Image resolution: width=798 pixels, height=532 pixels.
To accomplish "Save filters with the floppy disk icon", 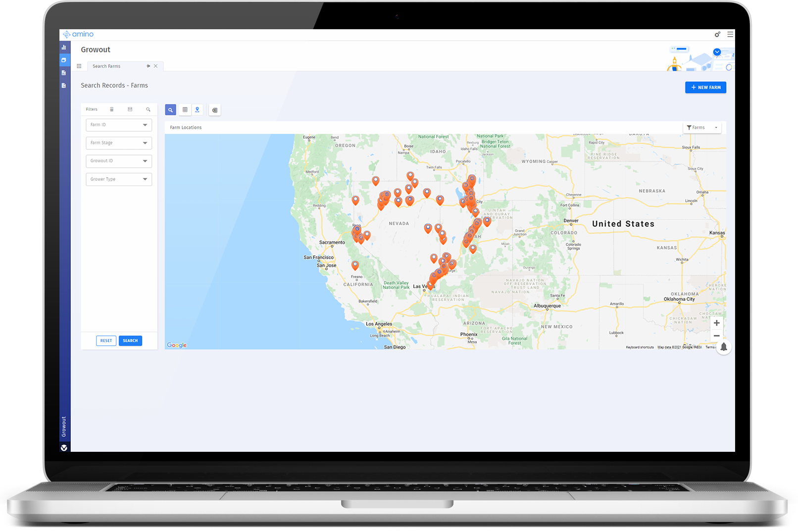I will pos(130,109).
